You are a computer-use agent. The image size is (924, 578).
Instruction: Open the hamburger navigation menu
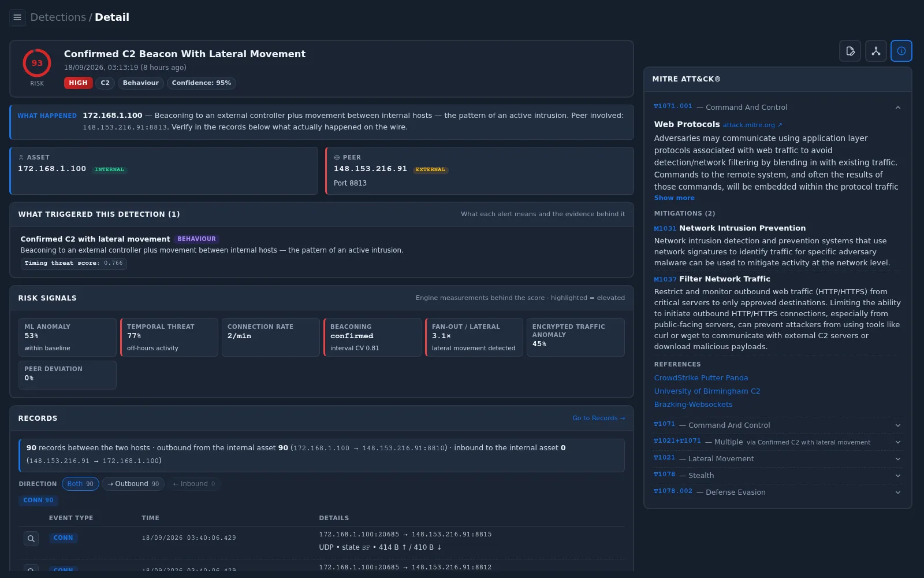pyautogui.click(x=17, y=17)
